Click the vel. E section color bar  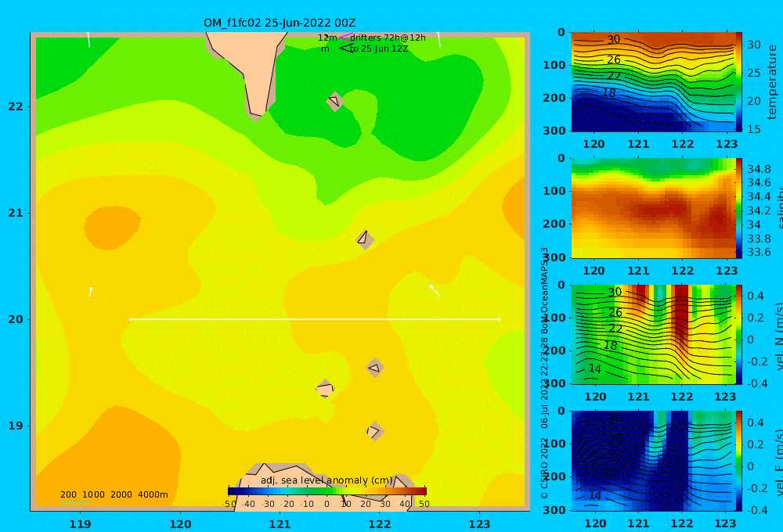click(739, 461)
